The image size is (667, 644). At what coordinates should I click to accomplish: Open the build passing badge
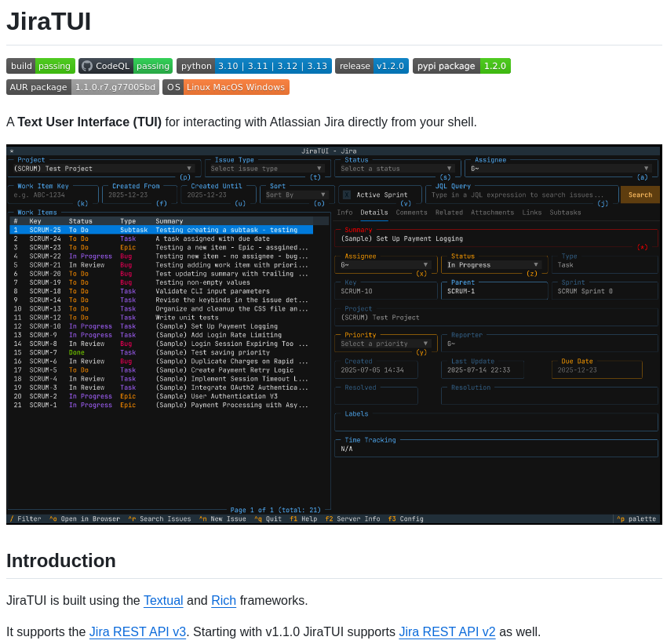[x=41, y=66]
